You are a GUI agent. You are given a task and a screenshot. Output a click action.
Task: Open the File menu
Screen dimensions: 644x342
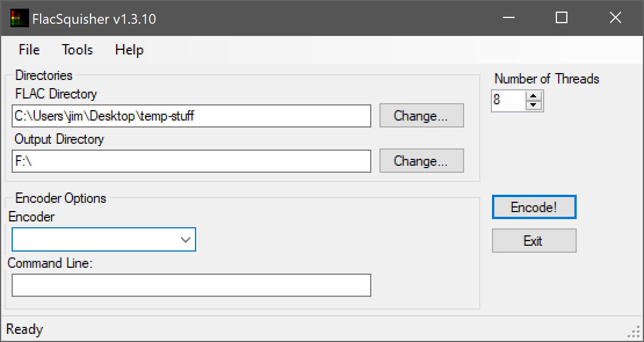(29, 50)
